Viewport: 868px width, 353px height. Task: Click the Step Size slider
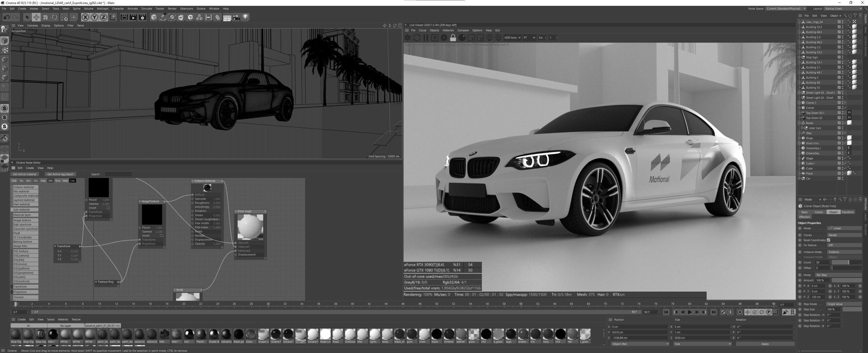click(x=851, y=310)
